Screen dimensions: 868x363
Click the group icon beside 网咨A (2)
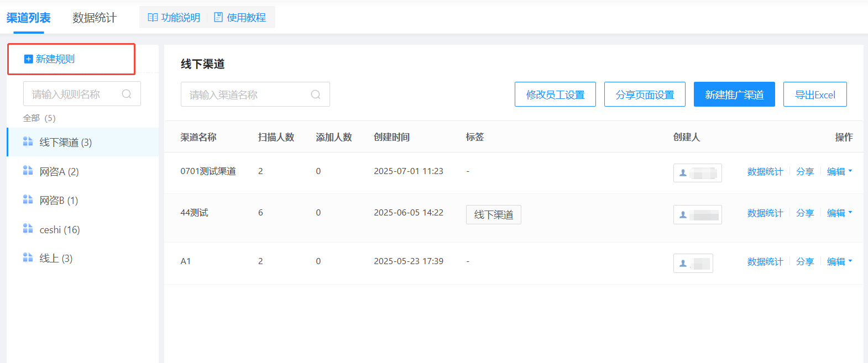pos(28,170)
